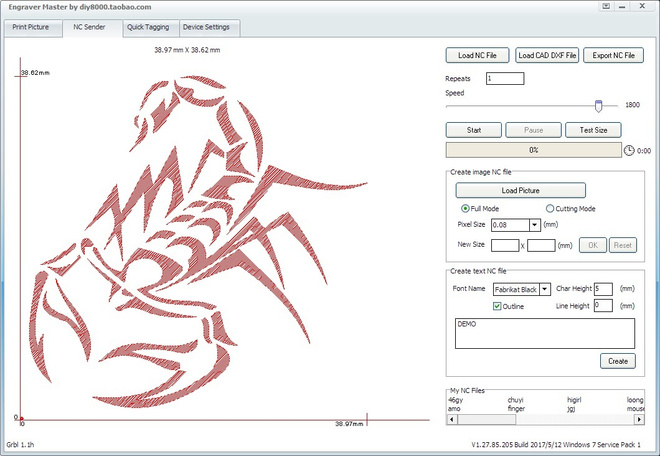The width and height of the screenshot is (660, 456).
Task: Click the red origin point marker
Action: pos(21,419)
